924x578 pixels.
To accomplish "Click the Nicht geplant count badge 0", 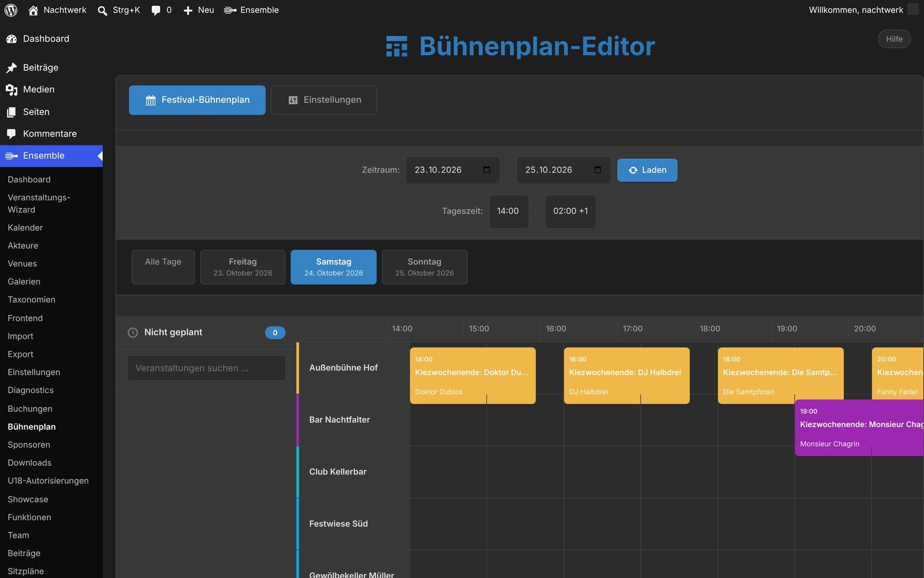I will pyautogui.click(x=275, y=332).
